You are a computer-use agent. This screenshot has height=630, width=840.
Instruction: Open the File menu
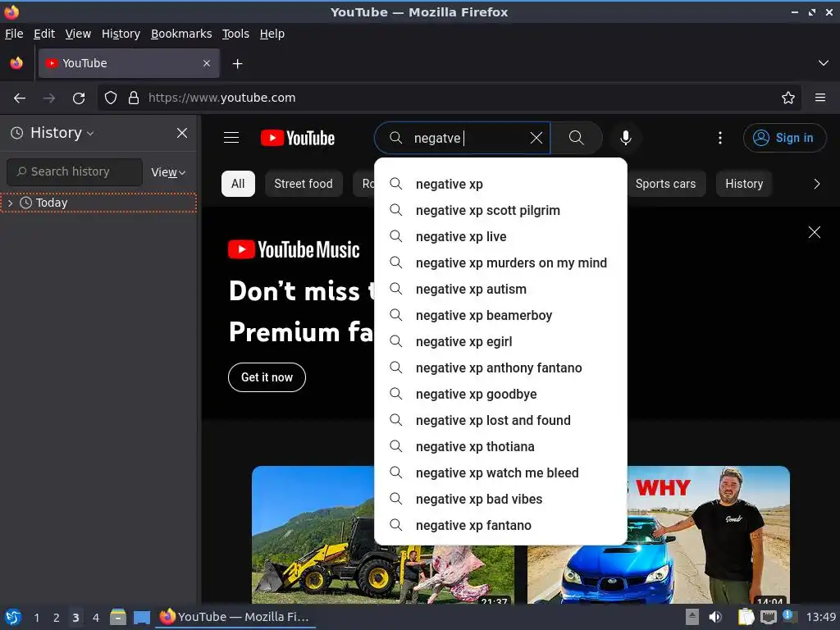click(x=14, y=34)
